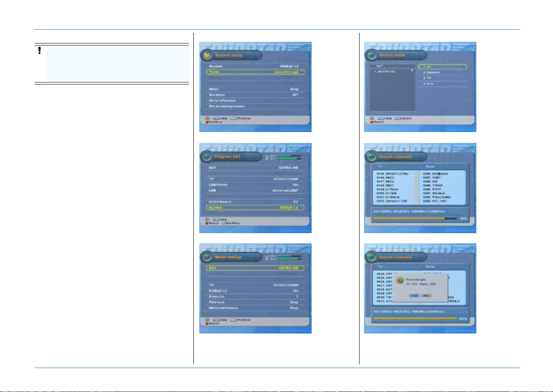Click the 100% search progress bar
The image size is (553, 392).
[415, 319]
